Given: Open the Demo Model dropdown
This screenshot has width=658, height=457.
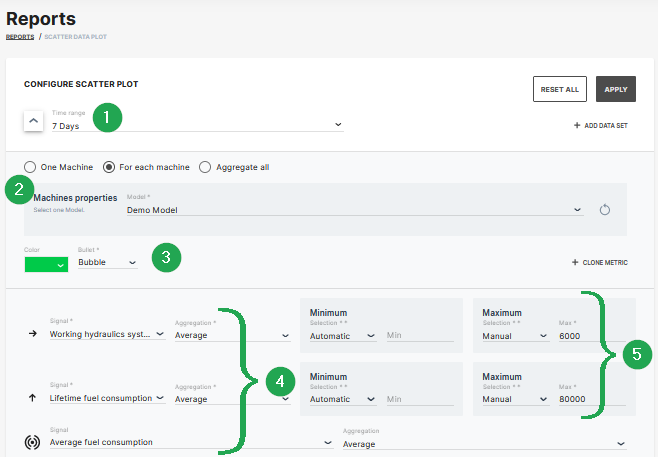Looking at the screenshot, I should [x=354, y=210].
